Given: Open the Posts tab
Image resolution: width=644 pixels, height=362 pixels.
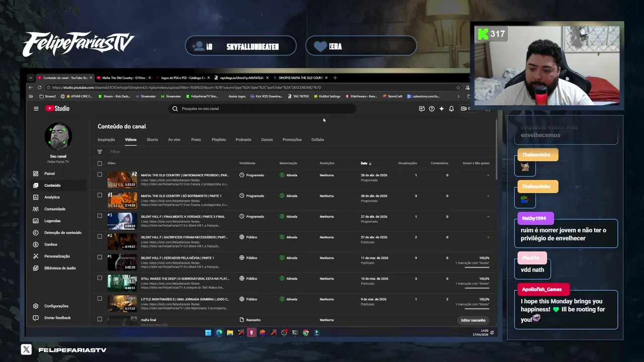Looking at the screenshot, I should [x=196, y=140].
